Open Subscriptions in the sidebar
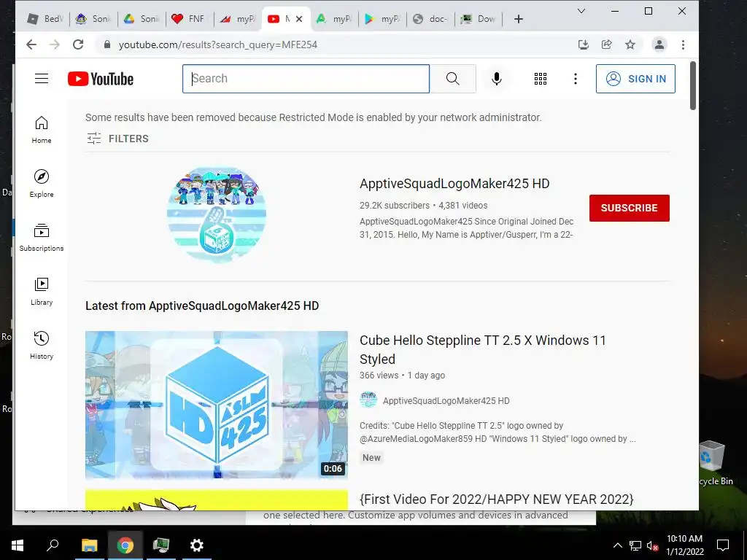Viewport: 747px width, 560px height. (x=42, y=237)
